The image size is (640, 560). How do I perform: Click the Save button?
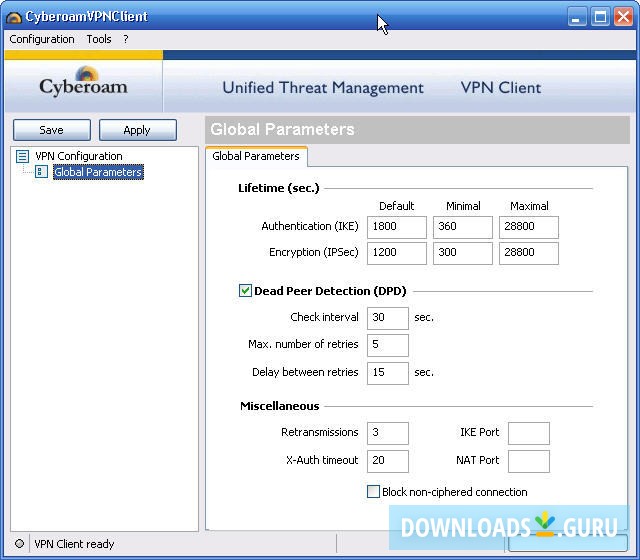pyautogui.click(x=52, y=130)
